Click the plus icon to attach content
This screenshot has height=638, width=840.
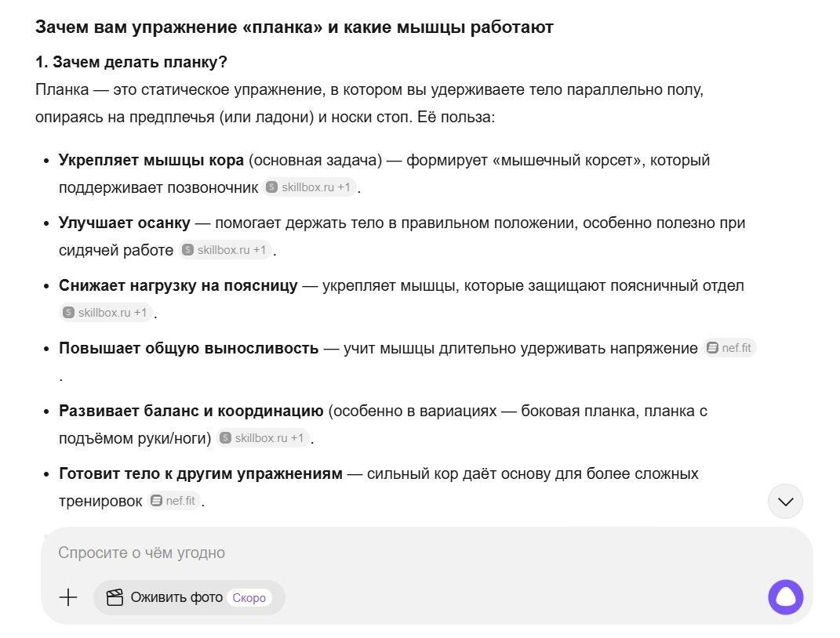[68, 596]
